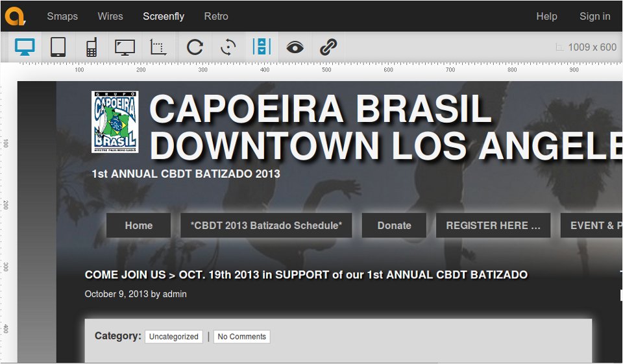Viewport: 623px width, 364px height.
Task: Open the Wires tab
Action: coord(110,16)
